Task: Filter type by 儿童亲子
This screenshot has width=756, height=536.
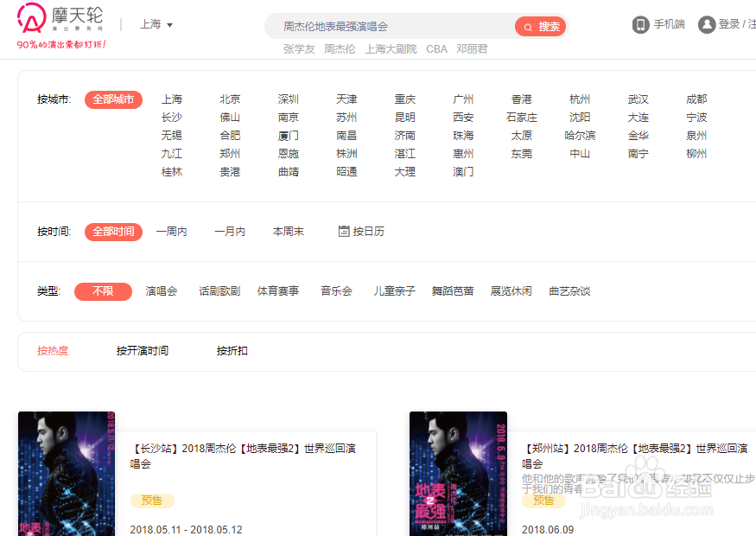Action: tap(394, 291)
